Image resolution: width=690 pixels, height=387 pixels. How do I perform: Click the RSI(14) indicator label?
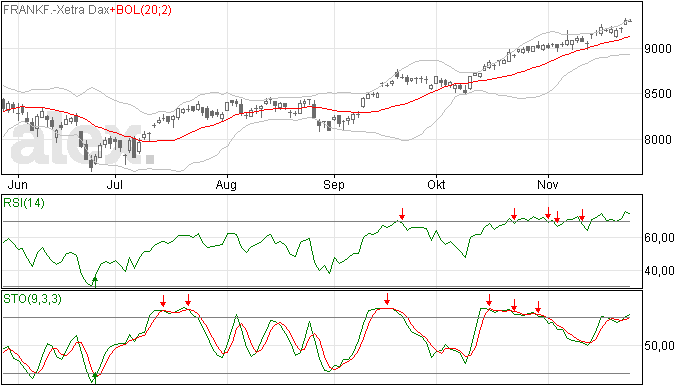[x=24, y=203]
